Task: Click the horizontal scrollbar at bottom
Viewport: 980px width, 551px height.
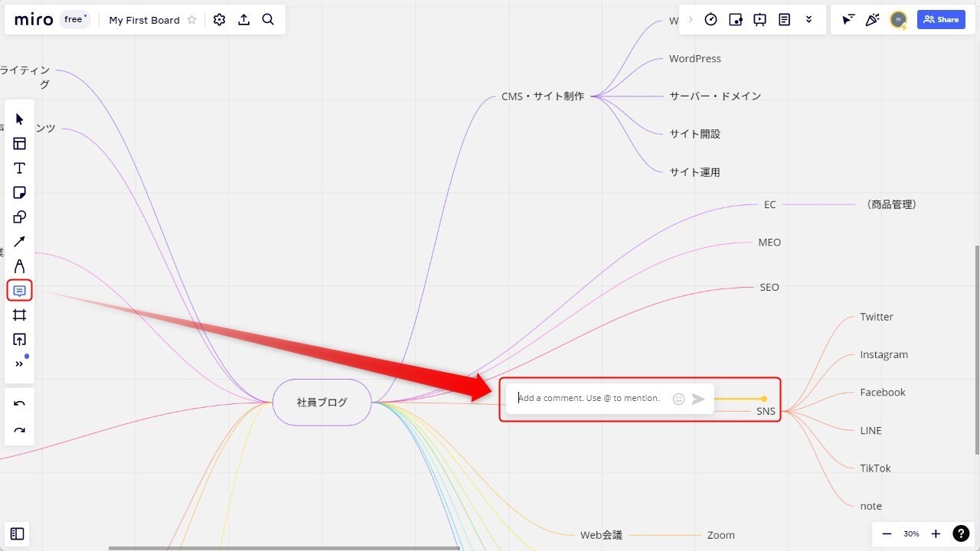Action: 283,548
